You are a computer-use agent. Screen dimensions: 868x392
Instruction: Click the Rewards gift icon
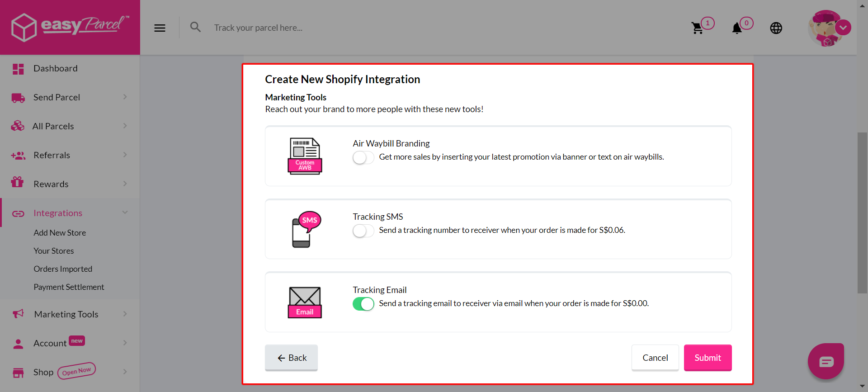point(17,182)
